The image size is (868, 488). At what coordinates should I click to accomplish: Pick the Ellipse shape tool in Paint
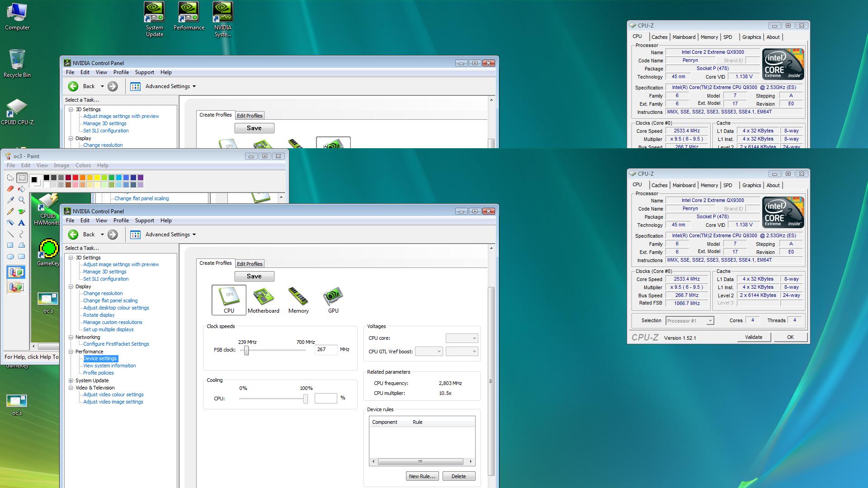pos(10,257)
